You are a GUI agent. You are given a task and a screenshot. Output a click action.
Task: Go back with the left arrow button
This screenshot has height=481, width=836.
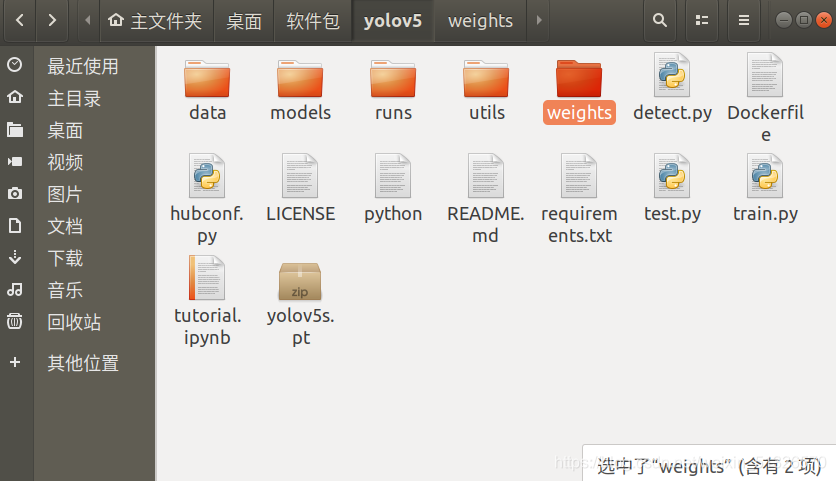pyautogui.click(x=20, y=21)
